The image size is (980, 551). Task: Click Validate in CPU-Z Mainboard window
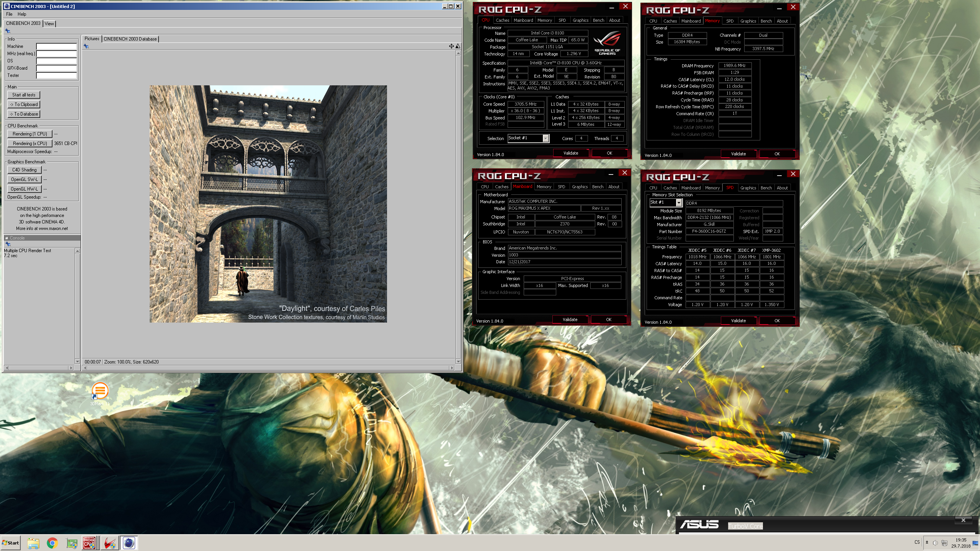click(x=570, y=320)
